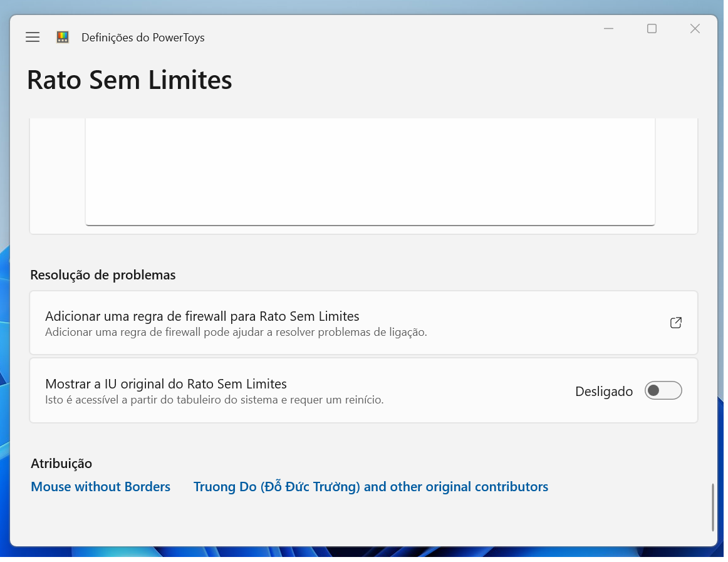Image resolution: width=728 pixels, height=562 pixels.
Task: Open the Truong Do contributors link
Action: (x=370, y=487)
